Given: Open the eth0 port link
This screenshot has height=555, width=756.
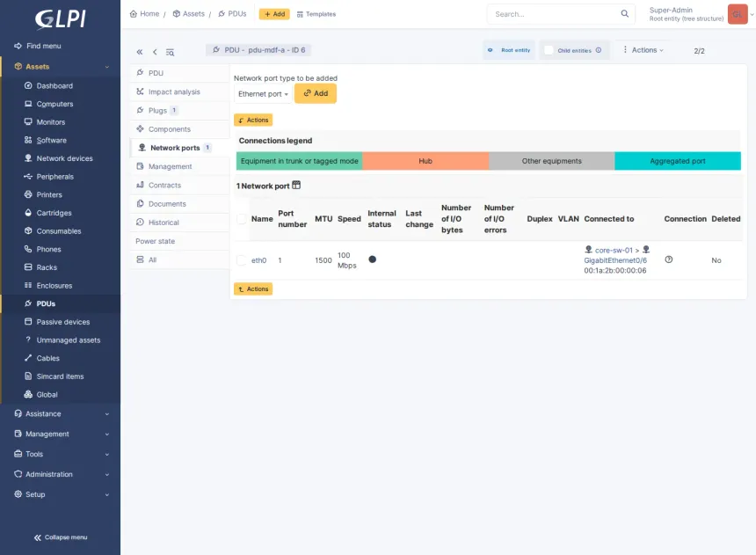Looking at the screenshot, I should coord(259,260).
